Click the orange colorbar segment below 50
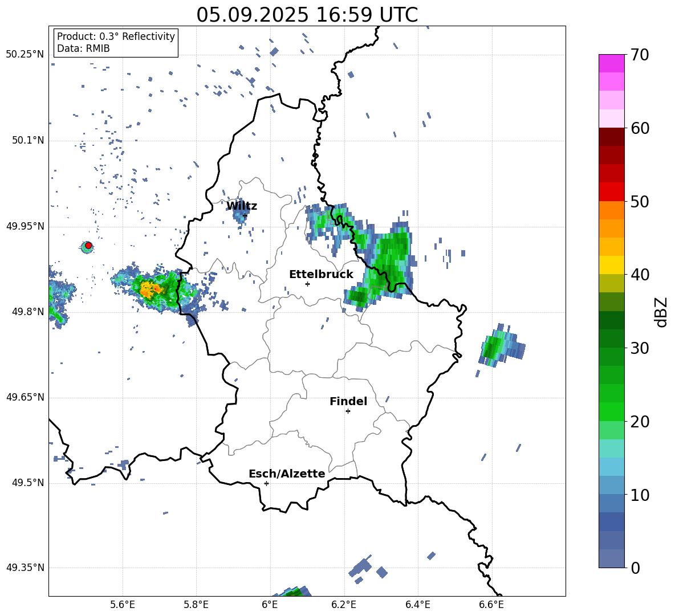Viewport: 675px width, 616px height. coord(611,210)
